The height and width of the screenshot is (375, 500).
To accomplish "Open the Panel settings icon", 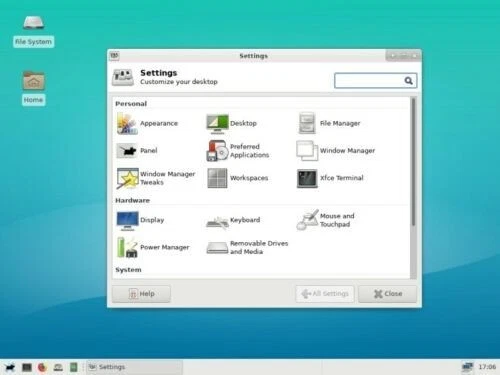I will pyautogui.click(x=127, y=151).
